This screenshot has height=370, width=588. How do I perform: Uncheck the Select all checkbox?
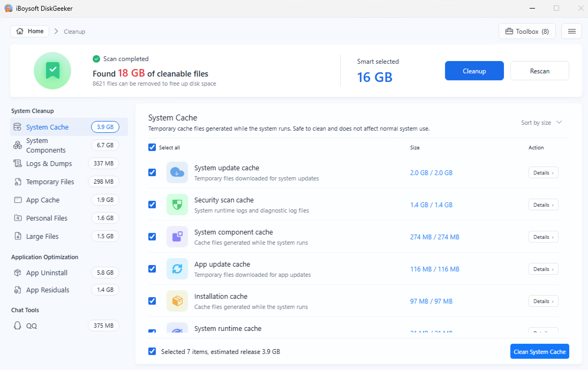(x=152, y=147)
